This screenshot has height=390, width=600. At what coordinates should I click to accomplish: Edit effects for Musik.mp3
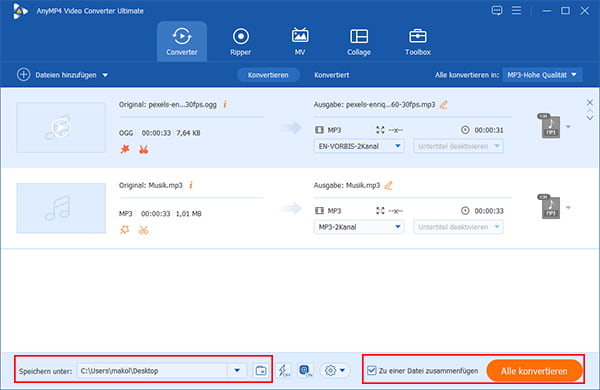[x=125, y=230]
